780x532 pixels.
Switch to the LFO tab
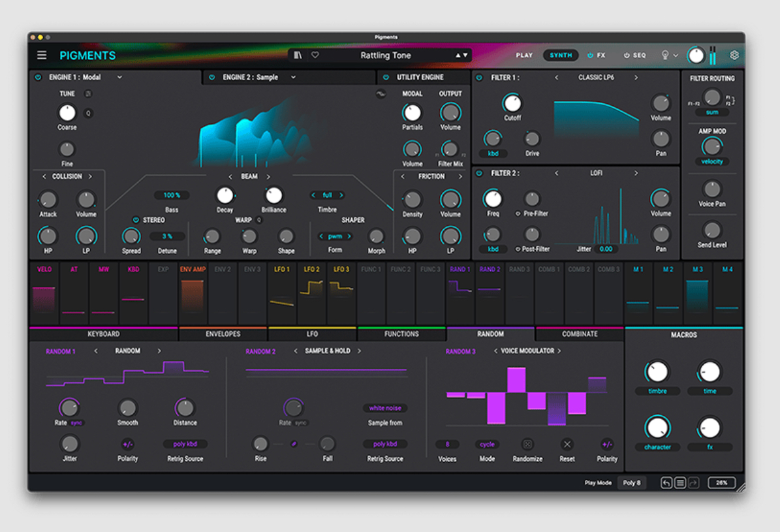(x=312, y=334)
